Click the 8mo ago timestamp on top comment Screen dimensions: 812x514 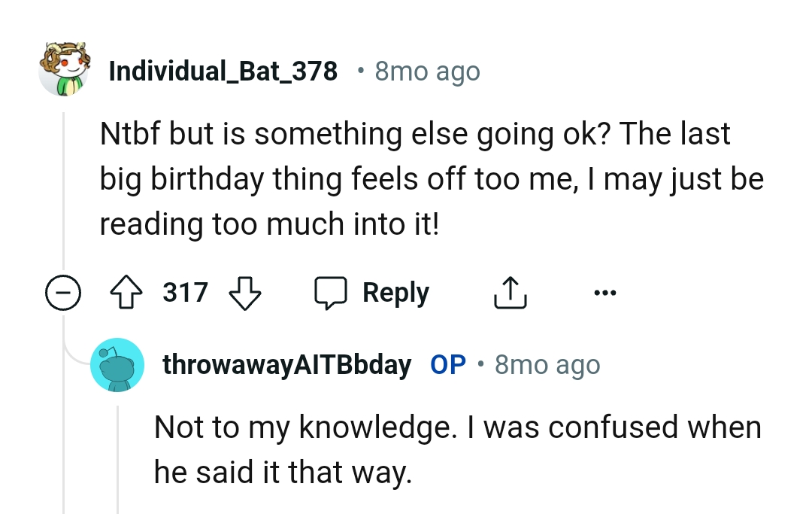[426, 70]
